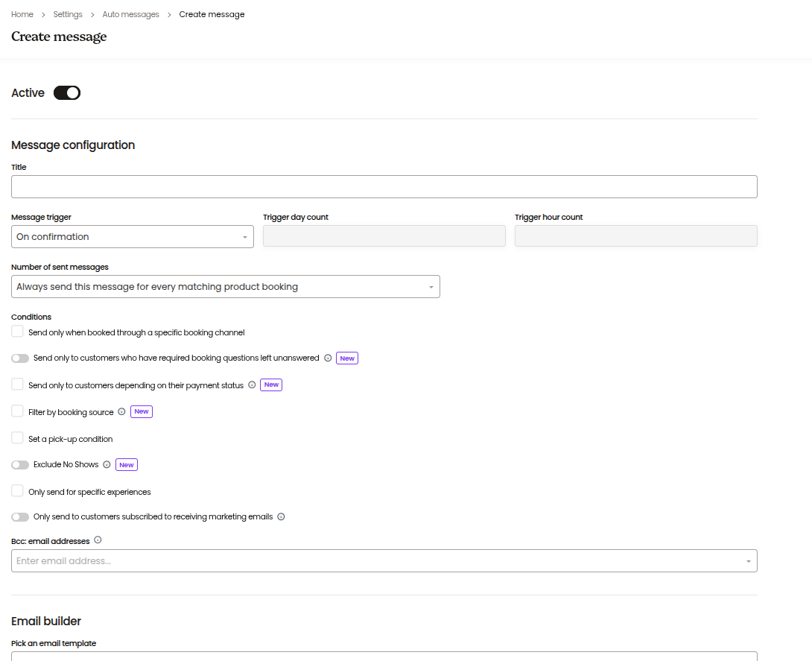The image size is (812, 661).
Task: Click info icon for marketing emails condition
Action: pos(281,517)
